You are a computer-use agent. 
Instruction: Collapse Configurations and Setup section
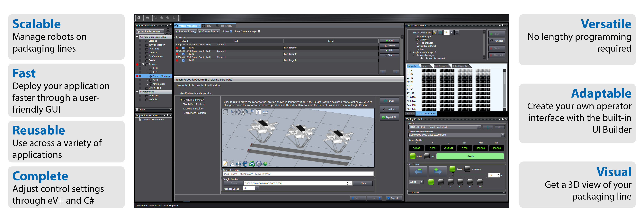click(137, 37)
